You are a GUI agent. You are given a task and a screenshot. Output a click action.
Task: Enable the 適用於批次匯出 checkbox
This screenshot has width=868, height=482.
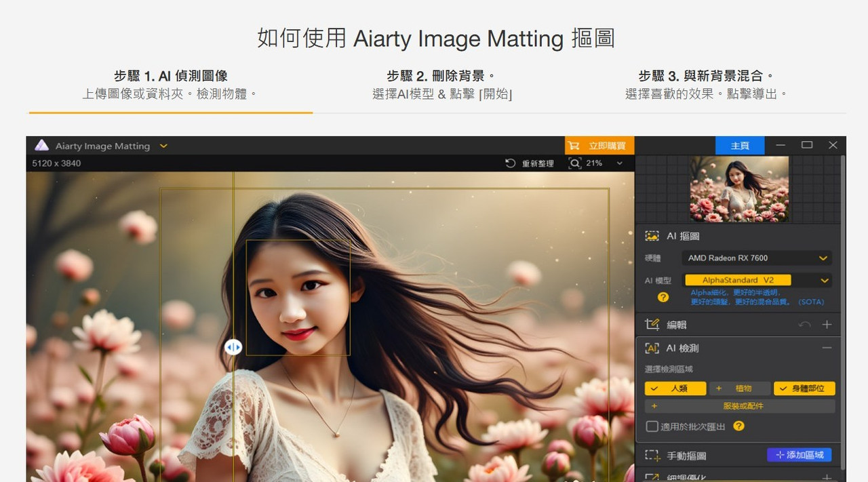coord(652,426)
